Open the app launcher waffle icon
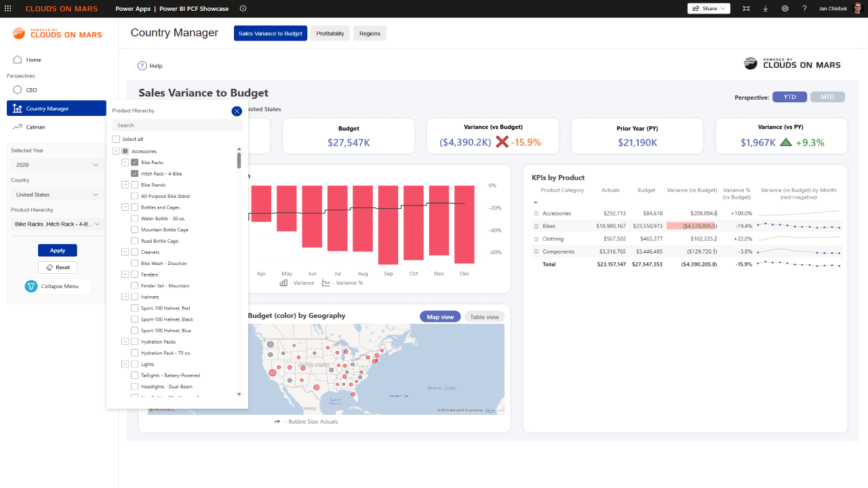The width and height of the screenshot is (868, 488). [8, 9]
